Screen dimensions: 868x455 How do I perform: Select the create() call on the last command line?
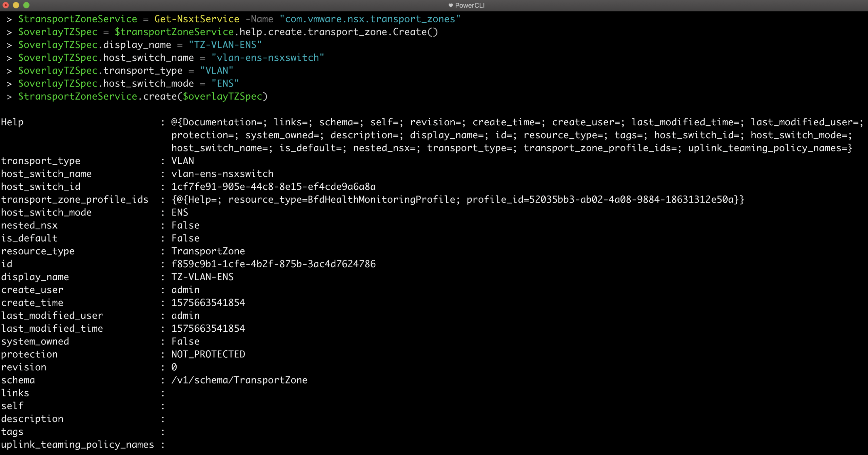160,96
